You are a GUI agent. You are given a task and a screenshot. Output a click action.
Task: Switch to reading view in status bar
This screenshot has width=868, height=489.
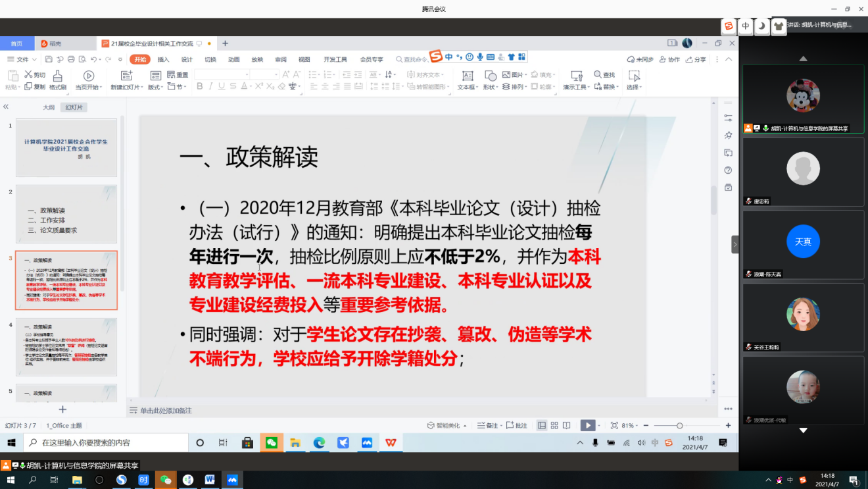coord(566,426)
